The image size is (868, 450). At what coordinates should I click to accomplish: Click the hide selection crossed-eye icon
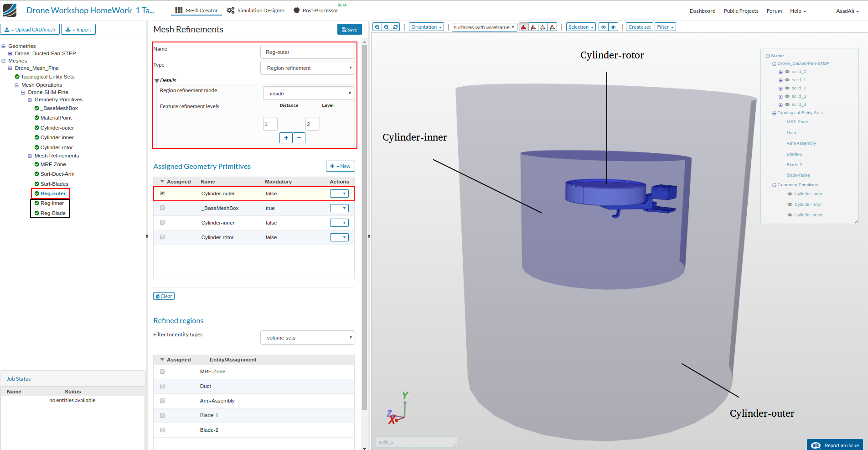click(x=603, y=27)
